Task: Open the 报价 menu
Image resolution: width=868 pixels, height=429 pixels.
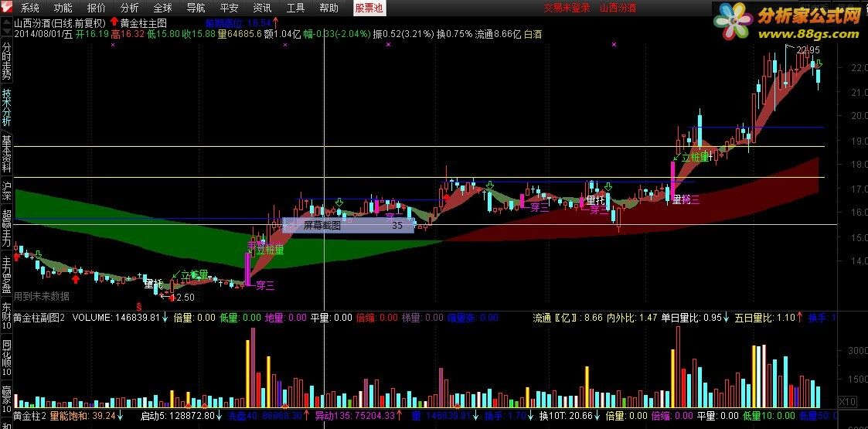Action: pyautogui.click(x=97, y=8)
